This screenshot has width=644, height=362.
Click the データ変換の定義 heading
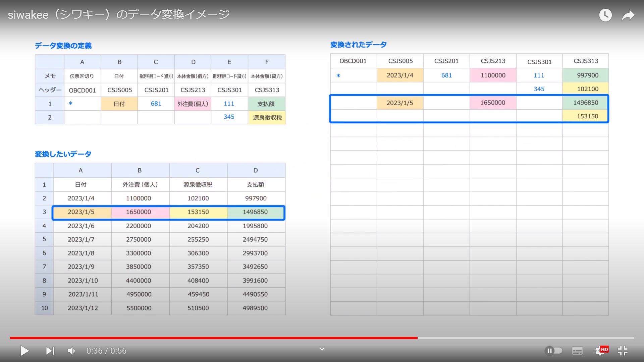click(x=63, y=46)
